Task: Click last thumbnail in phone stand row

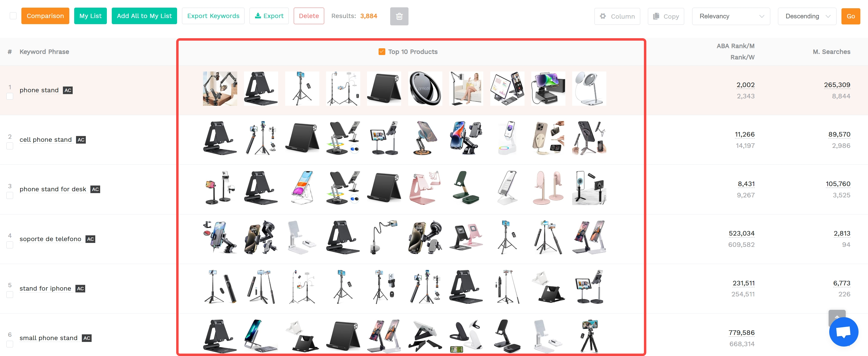Action: (x=589, y=89)
